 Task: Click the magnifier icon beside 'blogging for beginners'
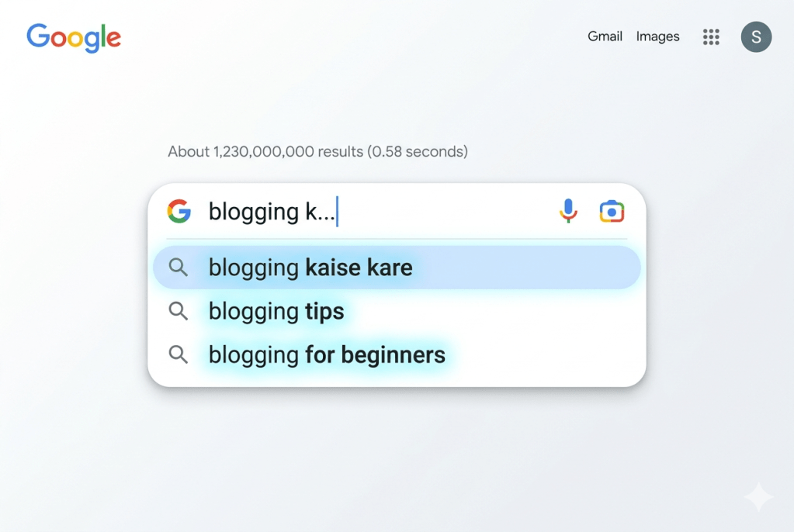point(178,354)
